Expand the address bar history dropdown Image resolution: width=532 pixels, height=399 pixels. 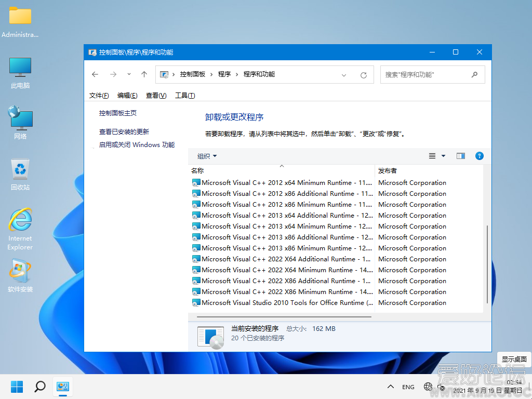point(344,75)
